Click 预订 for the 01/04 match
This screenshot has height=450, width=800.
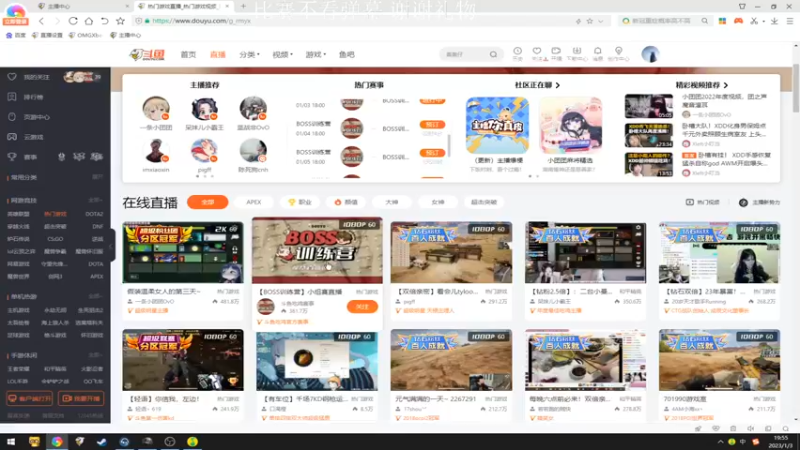[432, 124]
